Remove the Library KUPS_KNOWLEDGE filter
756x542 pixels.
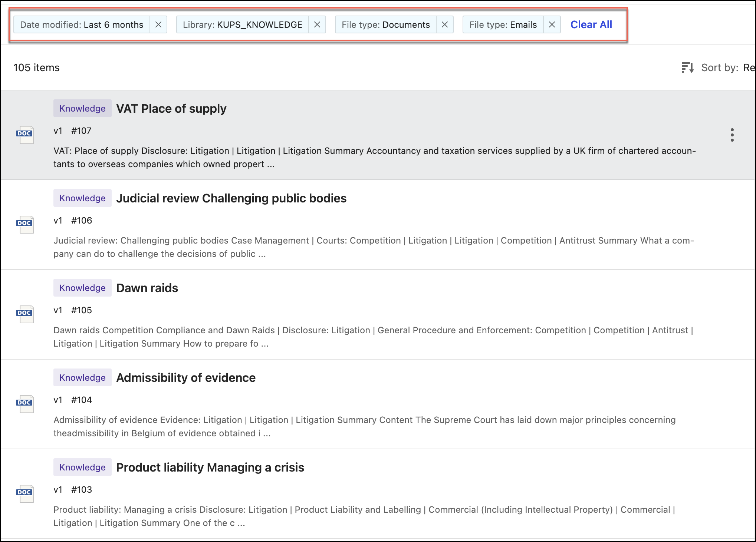[x=317, y=25]
